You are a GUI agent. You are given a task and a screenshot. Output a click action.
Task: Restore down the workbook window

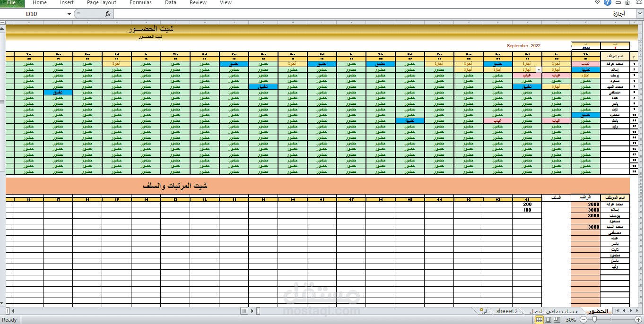[629, 3]
